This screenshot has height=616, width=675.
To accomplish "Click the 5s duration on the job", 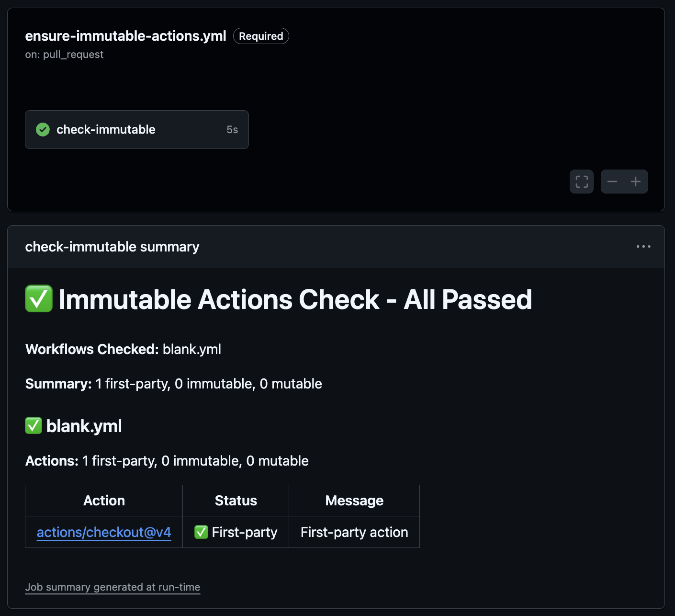I will click(x=232, y=130).
